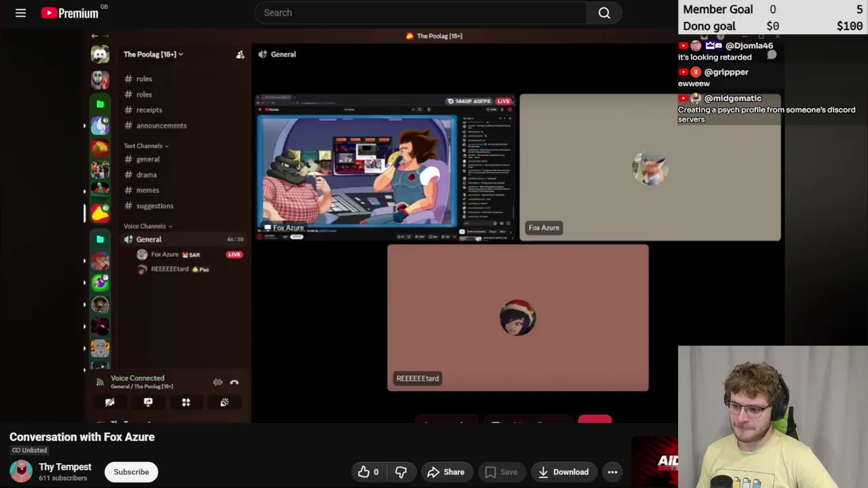
Task: Open the suggestions channel
Action: 155,206
